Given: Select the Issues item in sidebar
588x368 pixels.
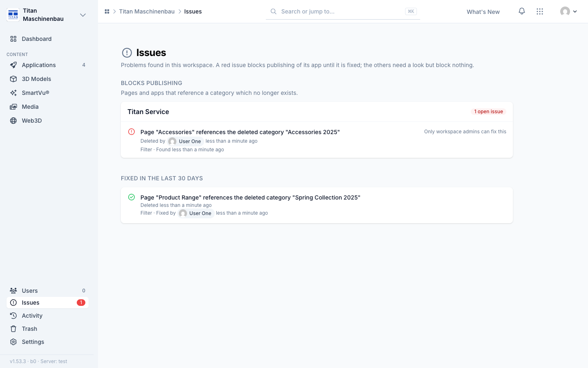Looking at the screenshot, I should [47, 303].
